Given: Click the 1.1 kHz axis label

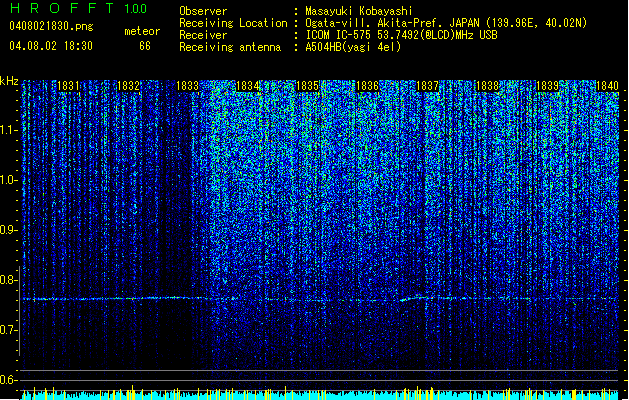Looking at the screenshot, I should click(x=8, y=130).
